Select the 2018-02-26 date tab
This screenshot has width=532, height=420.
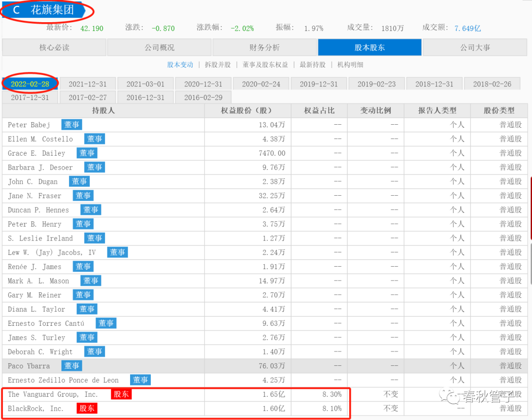click(492, 84)
